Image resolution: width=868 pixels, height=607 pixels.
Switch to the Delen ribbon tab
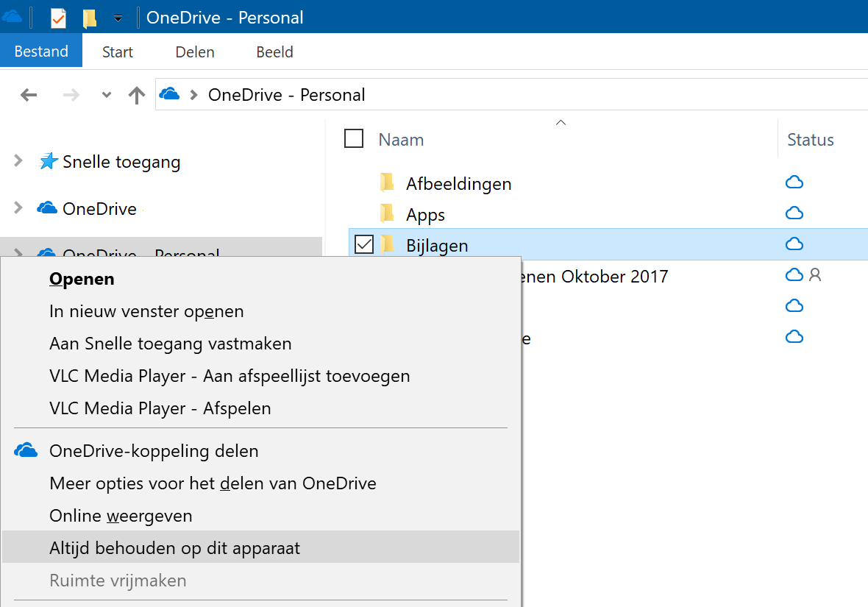pos(195,52)
